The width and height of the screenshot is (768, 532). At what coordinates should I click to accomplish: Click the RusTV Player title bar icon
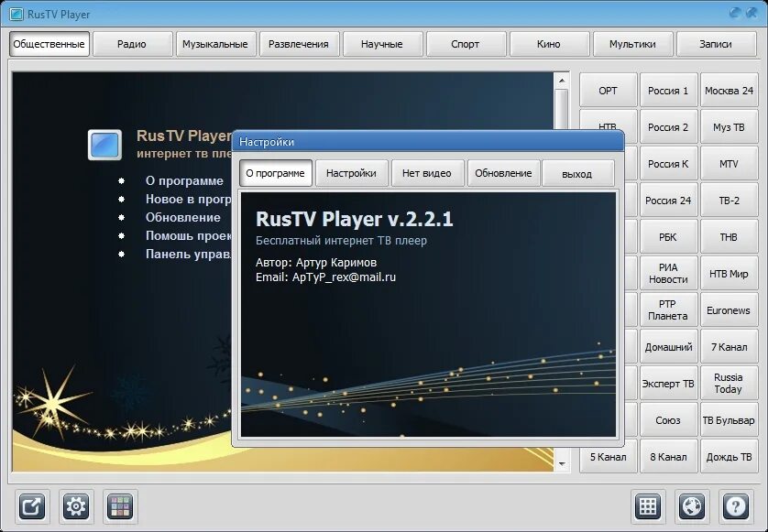pos(16,15)
